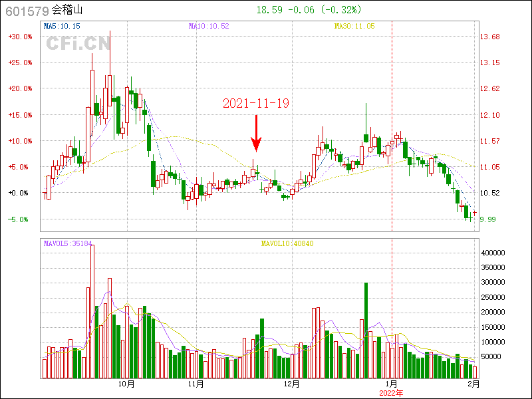Select the MA30:11.05 indicator label
The image size is (532, 399).
coord(354,26)
